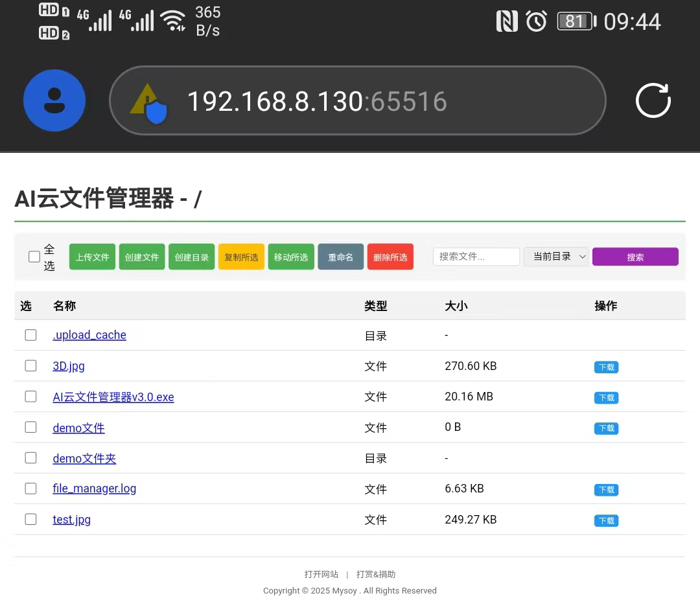This screenshot has width=700, height=600.
Task: Toggle the 全选 select-all checkbox
Action: (34, 257)
